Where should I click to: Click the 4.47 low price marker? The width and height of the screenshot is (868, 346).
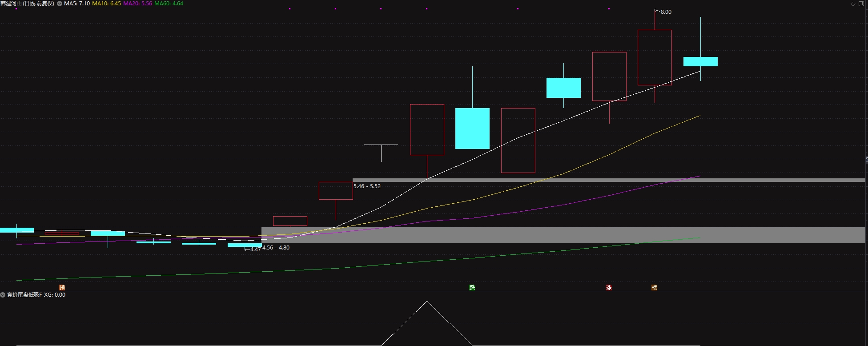pyautogui.click(x=255, y=249)
